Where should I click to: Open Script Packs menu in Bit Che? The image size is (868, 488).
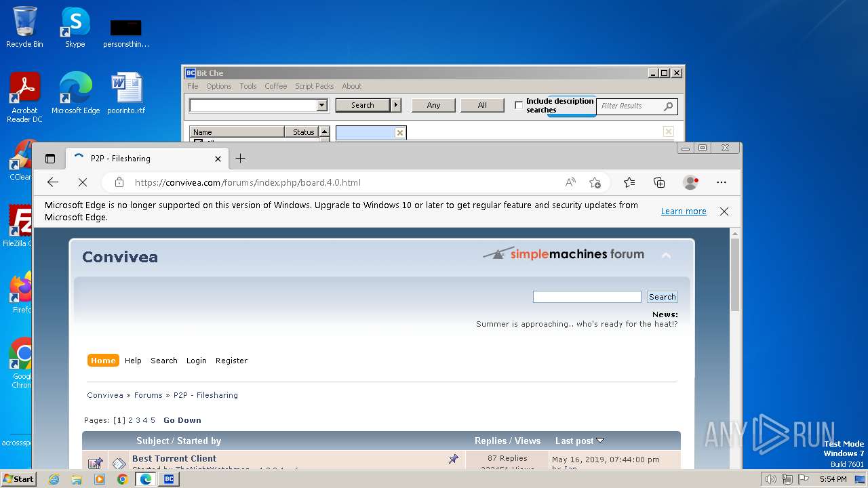click(315, 86)
